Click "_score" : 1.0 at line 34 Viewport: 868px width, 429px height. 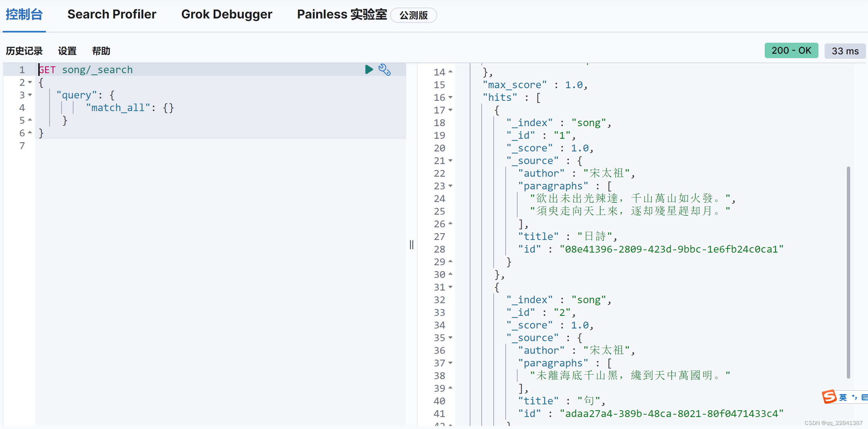[550, 325]
